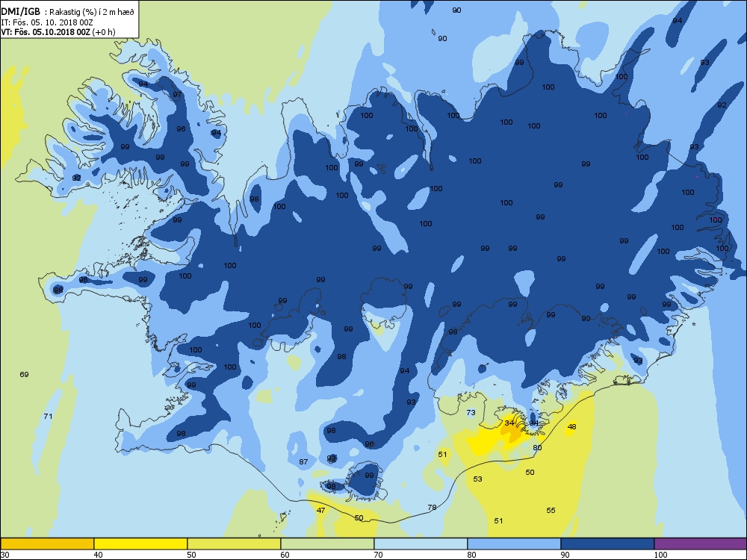Viewport: 747px width, 560px height.
Task: Click the map value '34' in the orange patch
Action: pos(509,423)
